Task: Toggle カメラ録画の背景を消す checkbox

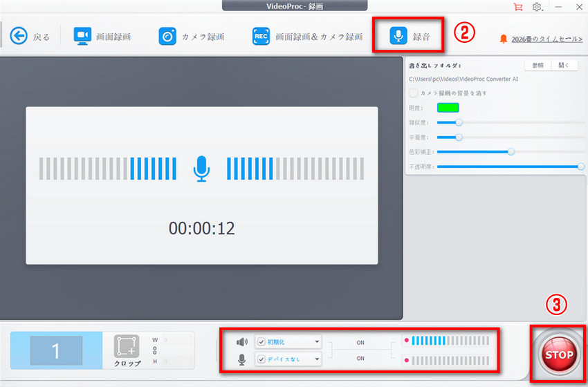Action: [413, 93]
